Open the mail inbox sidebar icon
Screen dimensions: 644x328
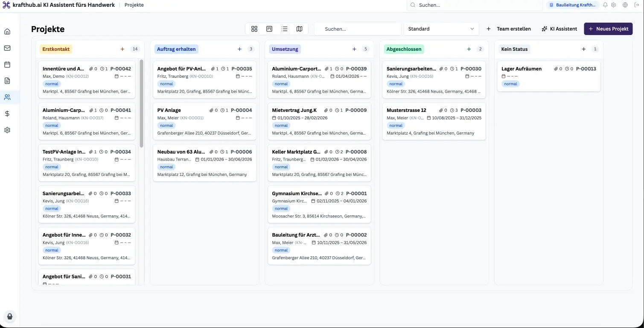(7, 48)
